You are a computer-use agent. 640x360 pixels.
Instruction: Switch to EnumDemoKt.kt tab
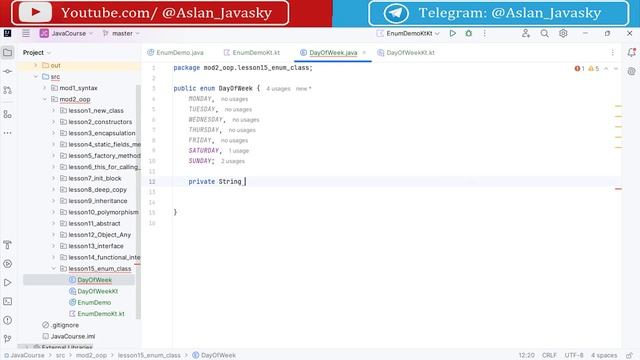click(x=252, y=53)
